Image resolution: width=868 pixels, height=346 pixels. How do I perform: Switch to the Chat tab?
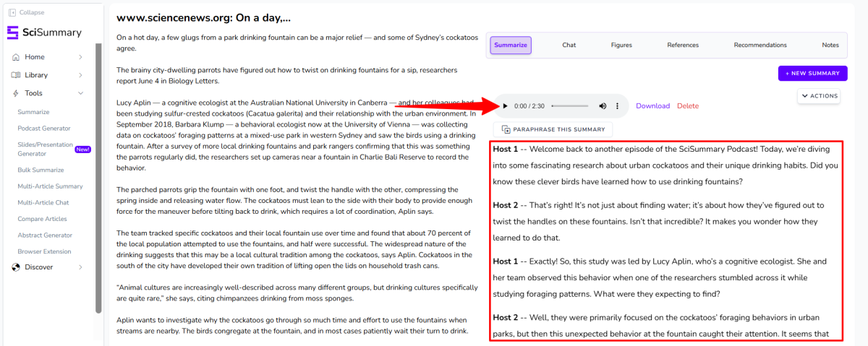569,46
